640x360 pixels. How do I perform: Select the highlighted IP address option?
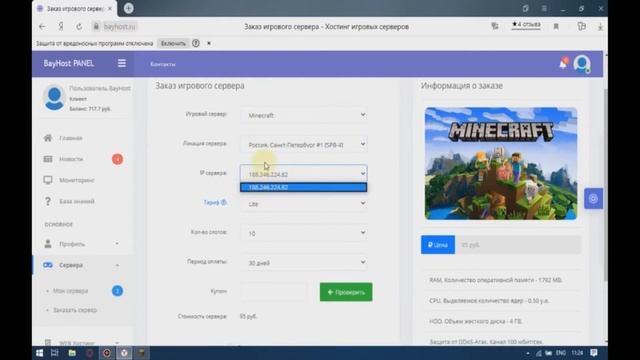(x=304, y=187)
